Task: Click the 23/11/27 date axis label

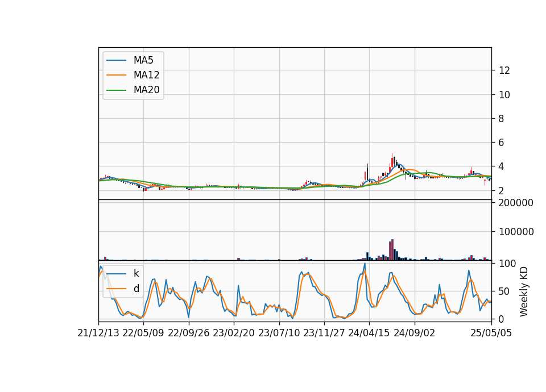Action: tap(324, 333)
